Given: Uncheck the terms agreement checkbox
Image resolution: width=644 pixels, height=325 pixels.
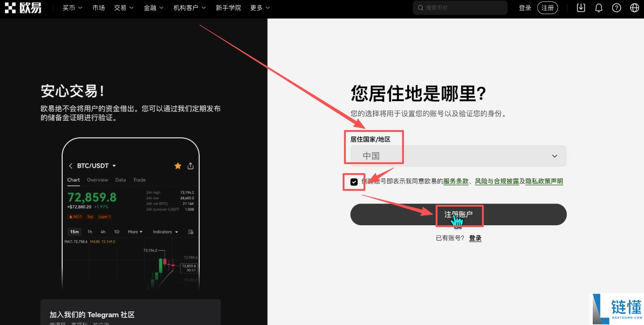Looking at the screenshot, I should pos(354,181).
